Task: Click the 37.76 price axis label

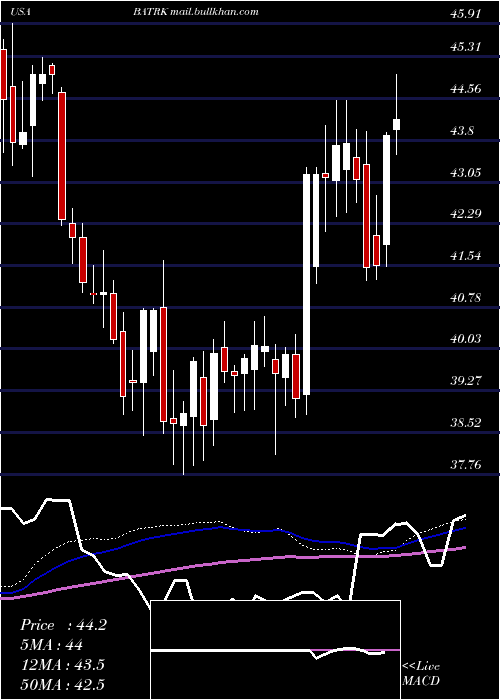Action: click(466, 465)
